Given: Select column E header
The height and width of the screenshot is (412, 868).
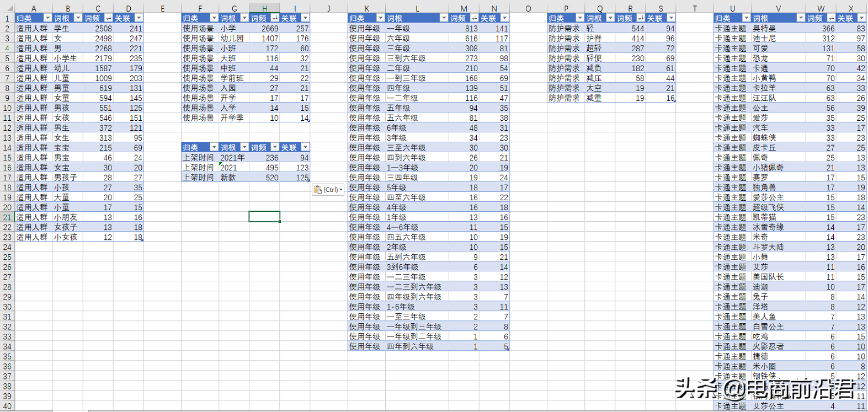Looking at the screenshot, I should coord(162,8).
